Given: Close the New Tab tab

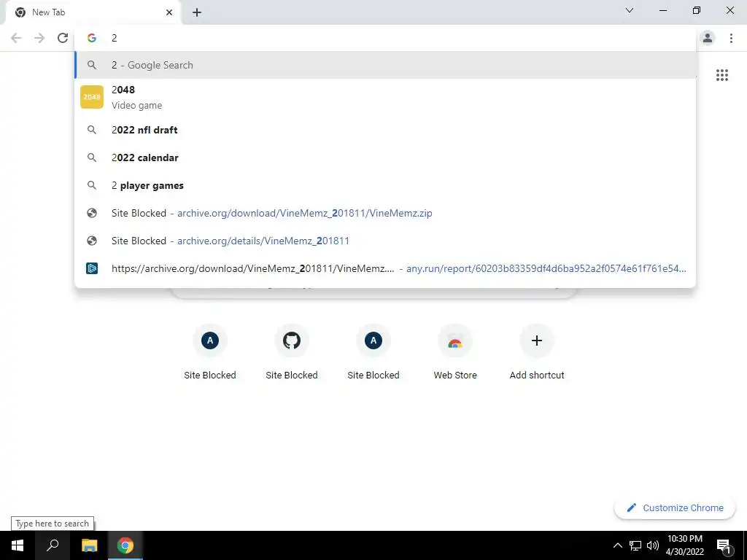Looking at the screenshot, I should pos(169,12).
